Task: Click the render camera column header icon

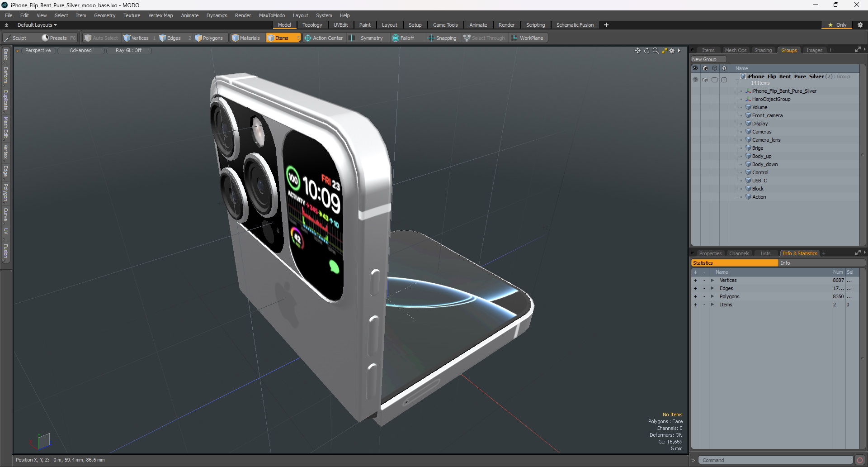Action: pyautogui.click(x=705, y=68)
